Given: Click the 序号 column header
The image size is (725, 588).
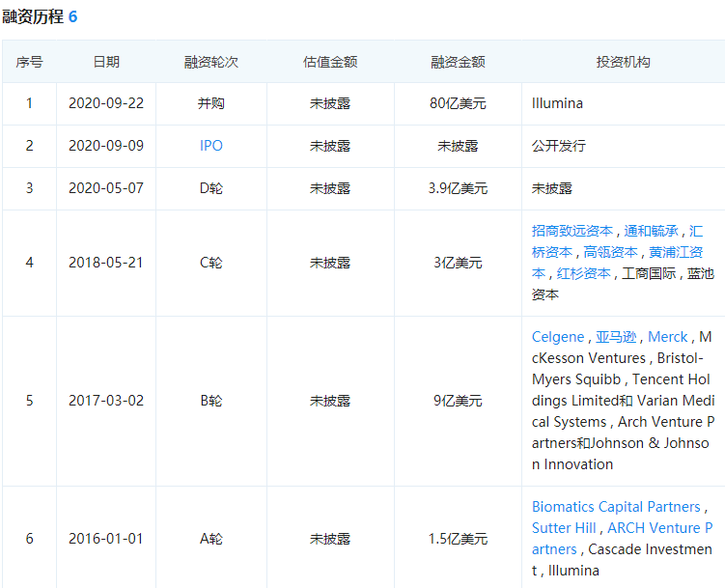Looking at the screenshot, I should [29, 62].
